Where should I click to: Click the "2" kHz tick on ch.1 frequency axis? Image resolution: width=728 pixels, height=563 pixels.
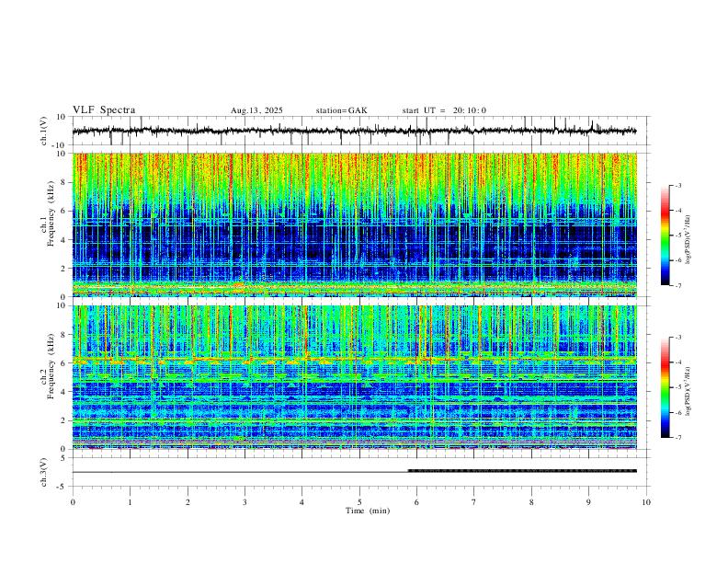(63, 268)
